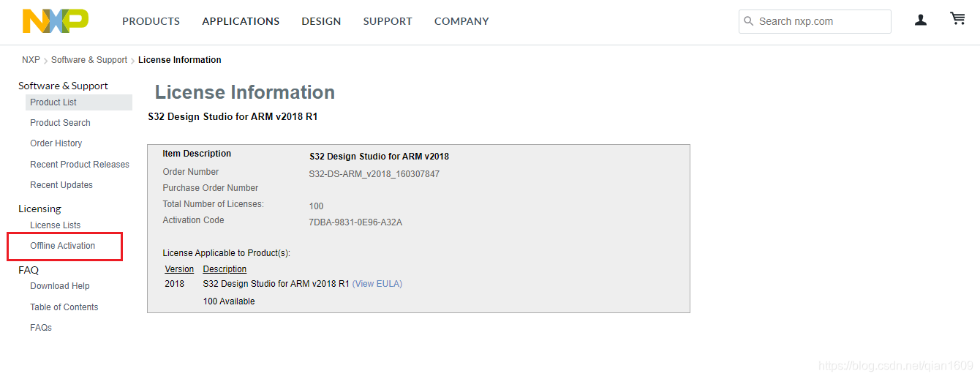
Task: Open the DESIGN menu
Action: coord(321,21)
